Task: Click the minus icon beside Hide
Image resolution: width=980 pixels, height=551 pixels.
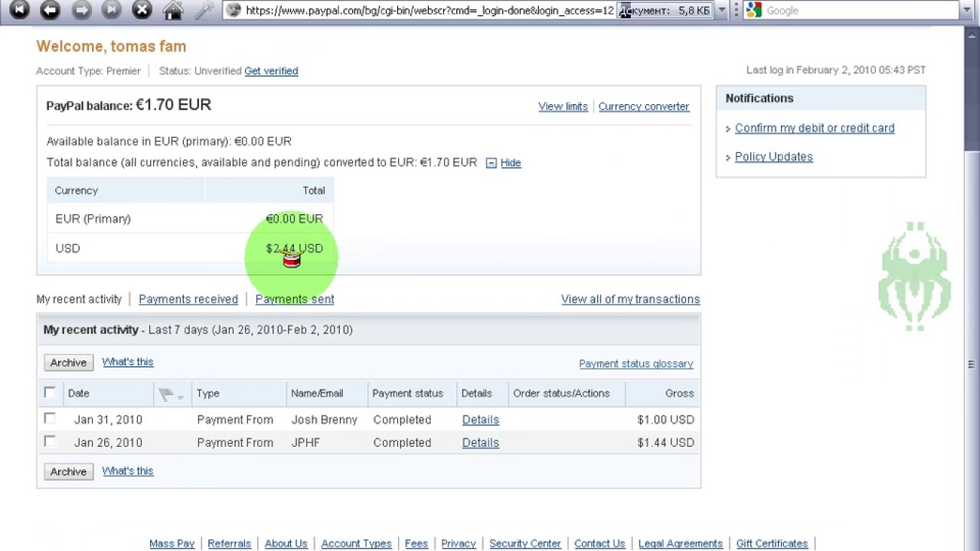Action: click(492, 163)
